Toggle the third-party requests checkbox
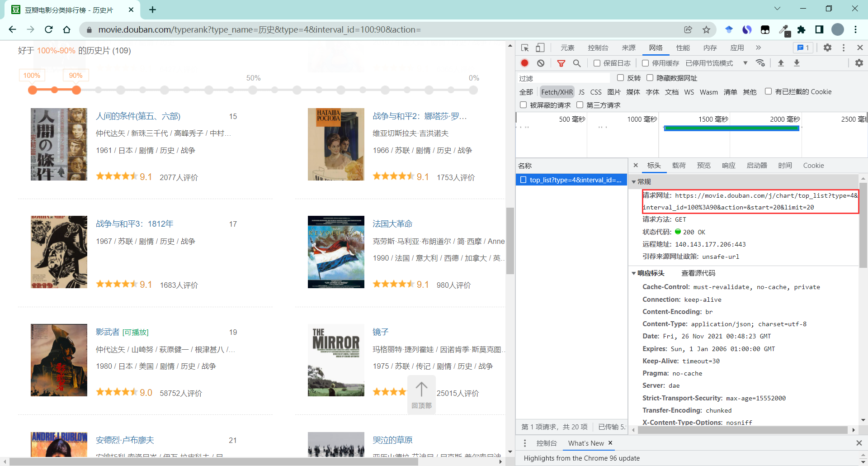Image resolution: width=868 pixels, height=466 pixels. coord(580,105)
